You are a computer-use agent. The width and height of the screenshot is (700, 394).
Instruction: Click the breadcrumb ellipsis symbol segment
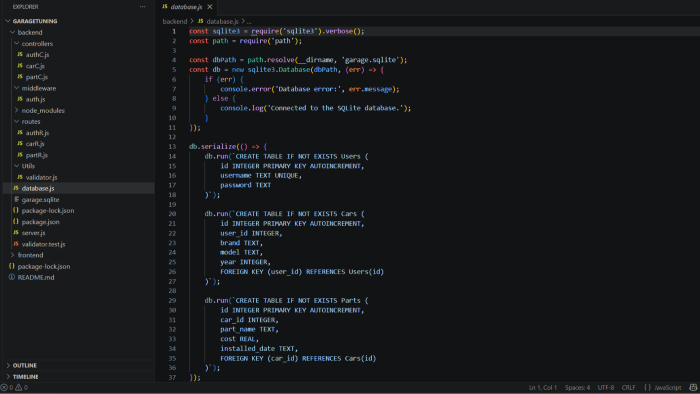coord(249,21)
